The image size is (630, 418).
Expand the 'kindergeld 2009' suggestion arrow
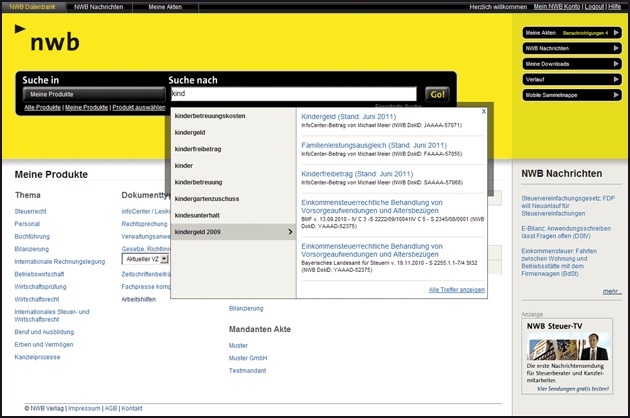click(x=290, y=232)
